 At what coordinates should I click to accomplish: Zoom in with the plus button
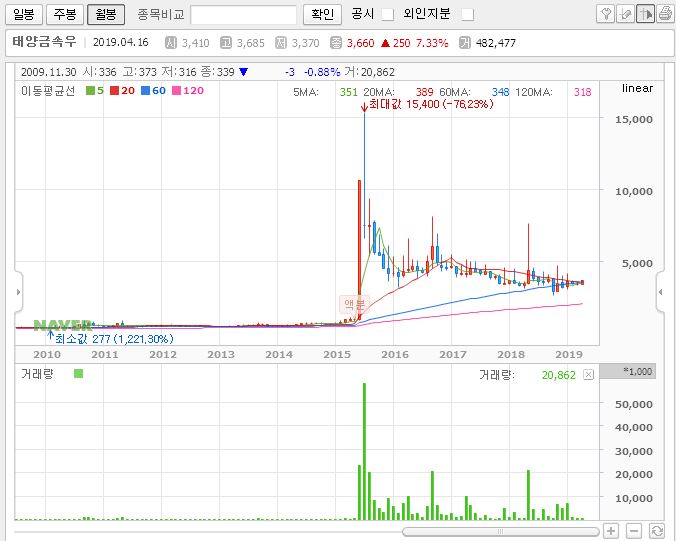tap(611, 531)
